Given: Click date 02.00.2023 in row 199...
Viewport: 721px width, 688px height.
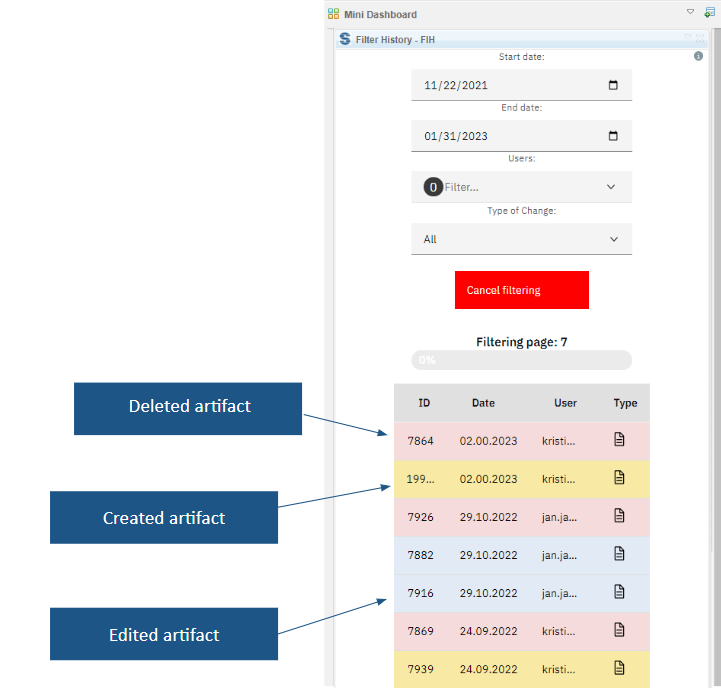Looking at the screenshot, I should (488, 479).
